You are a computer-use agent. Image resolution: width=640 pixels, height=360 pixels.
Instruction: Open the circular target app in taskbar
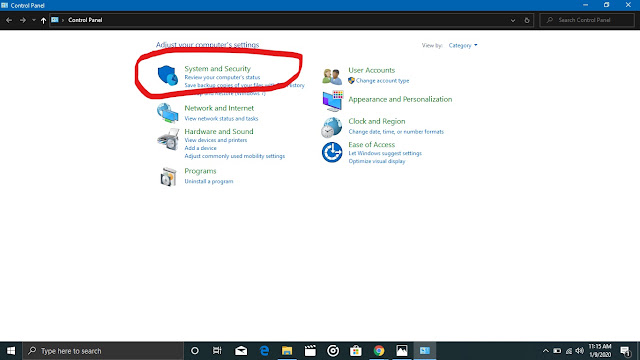333,351
